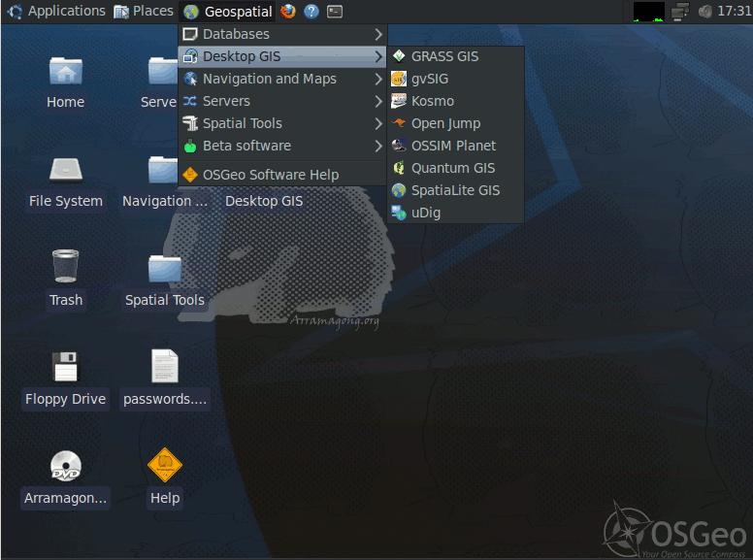The image size is (753, 560).
Task: Click the blue help question-mark icon
Action: [x=311, y=11]
